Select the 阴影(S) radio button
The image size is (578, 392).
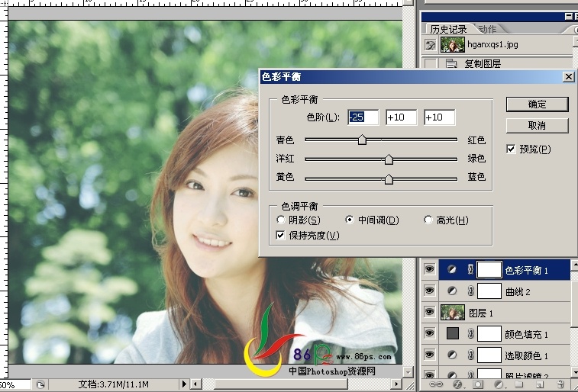coord(280,220)
